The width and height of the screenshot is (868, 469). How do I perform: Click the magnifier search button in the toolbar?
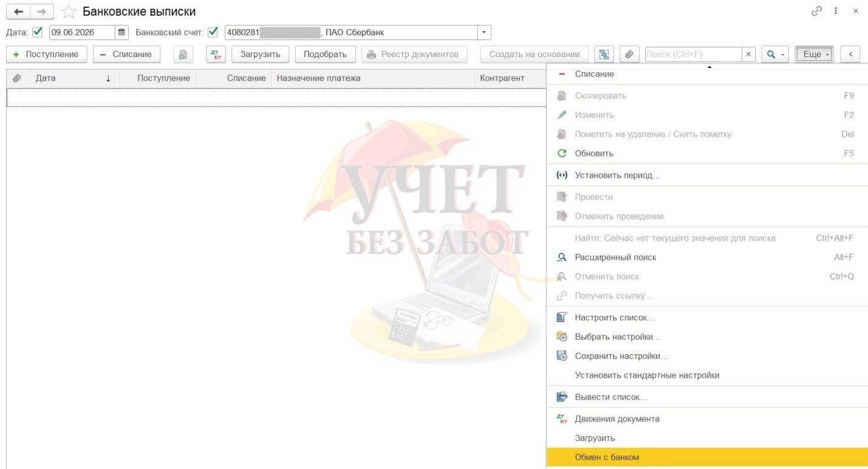point(775,54)
